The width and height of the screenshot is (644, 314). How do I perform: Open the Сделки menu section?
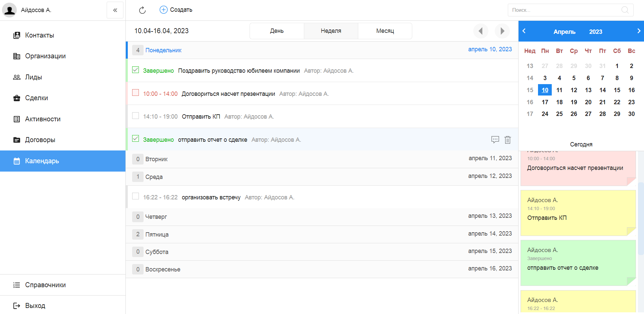[63, 98]
